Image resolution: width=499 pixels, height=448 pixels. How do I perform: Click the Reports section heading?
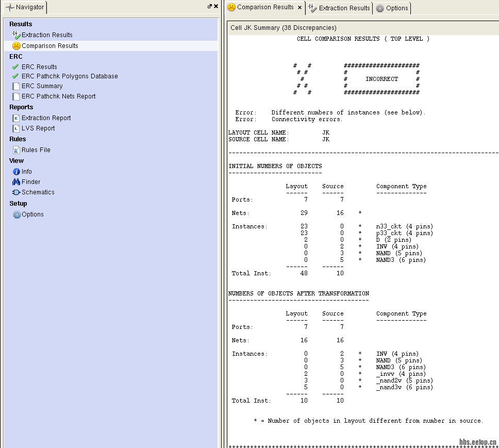click(21, 107)
